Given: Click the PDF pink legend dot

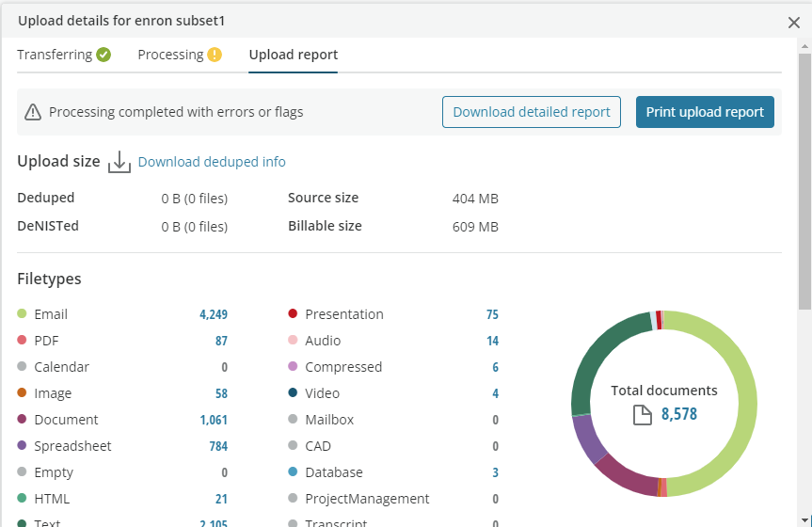Looking at the screenshot, I should click(x=22, y=340).
